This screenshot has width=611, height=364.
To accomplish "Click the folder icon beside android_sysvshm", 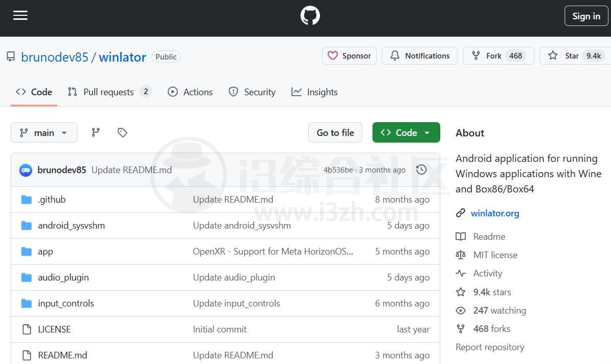I will coord(26,226).
